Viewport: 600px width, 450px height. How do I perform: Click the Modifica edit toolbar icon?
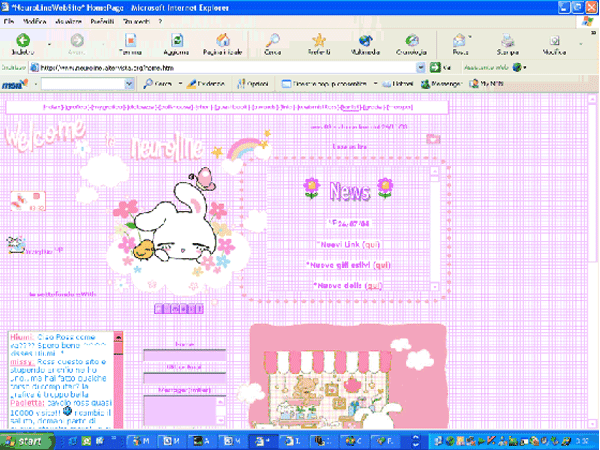pos(554,44)
